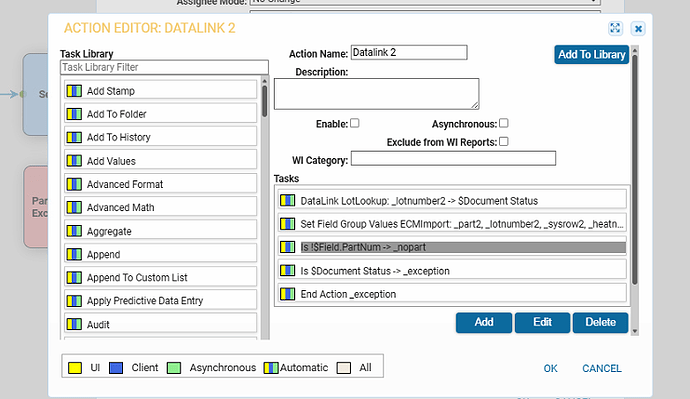This screenshot has width=690, height=399.
Task: Click the DataLink LotLookup task icon
Action: click(287, 201)
